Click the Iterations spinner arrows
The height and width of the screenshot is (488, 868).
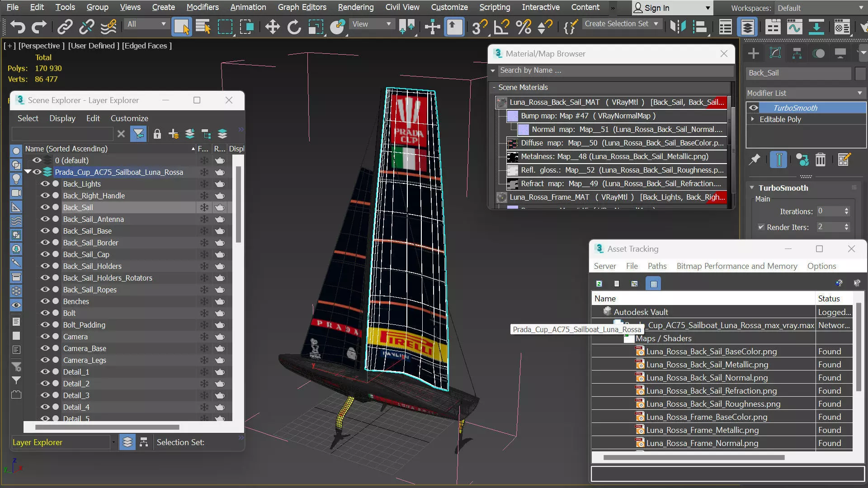846,211
